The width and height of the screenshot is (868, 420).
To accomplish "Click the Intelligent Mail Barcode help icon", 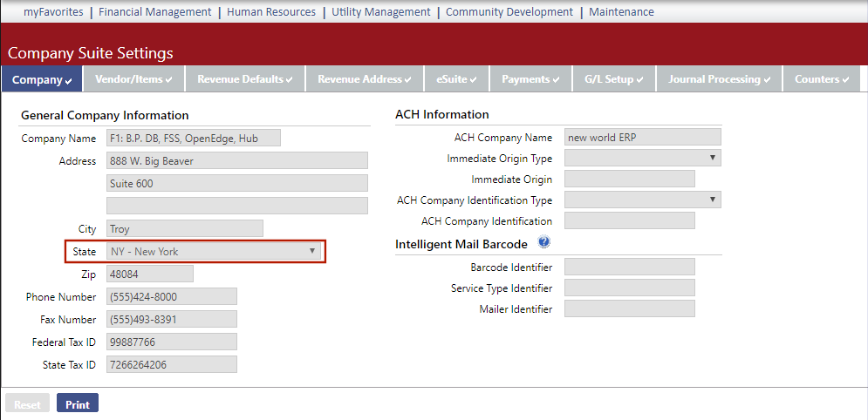I will [543, 243].
